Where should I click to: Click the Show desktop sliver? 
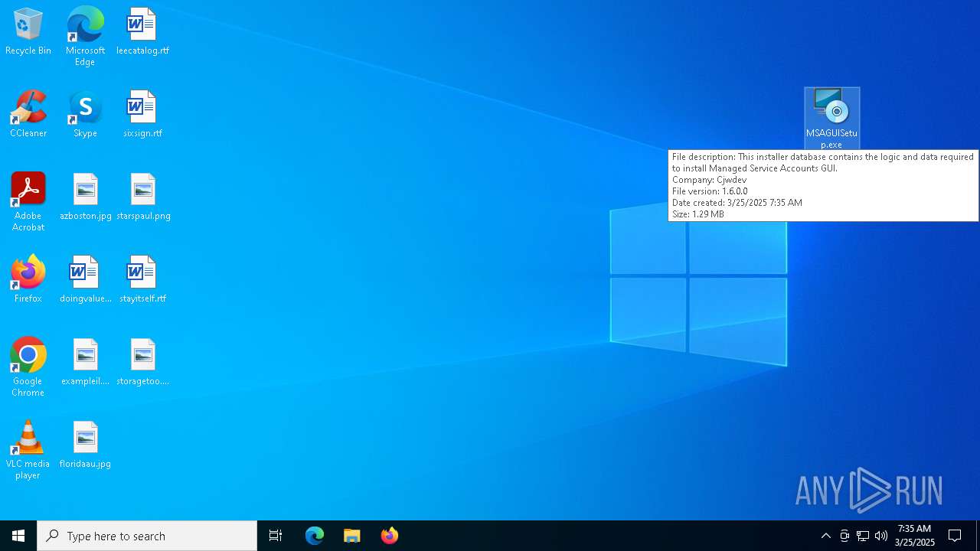pos(978,536)
